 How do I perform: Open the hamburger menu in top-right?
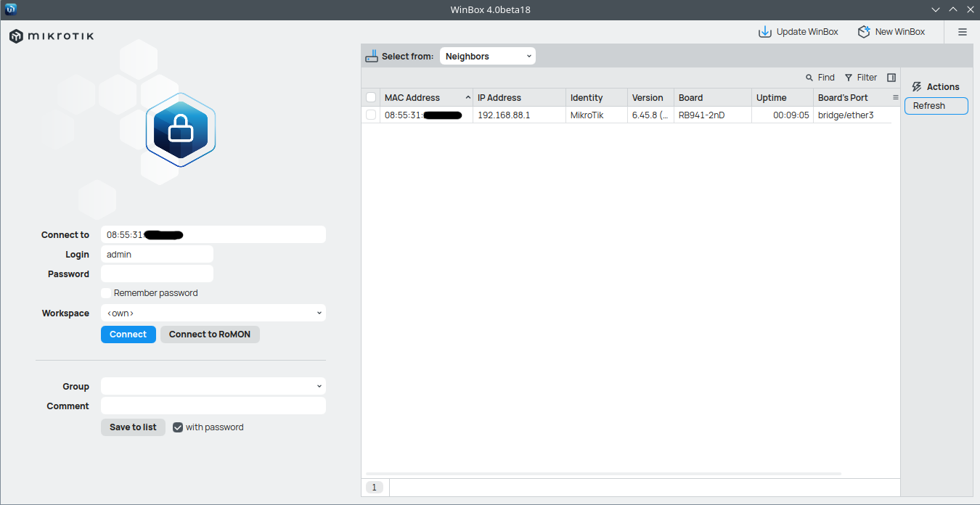click(x=963, y=32)
